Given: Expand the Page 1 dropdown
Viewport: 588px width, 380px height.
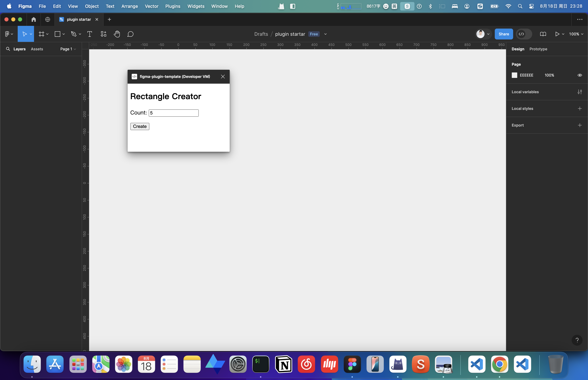Looking at the screenshot, I should pos(68,49).
